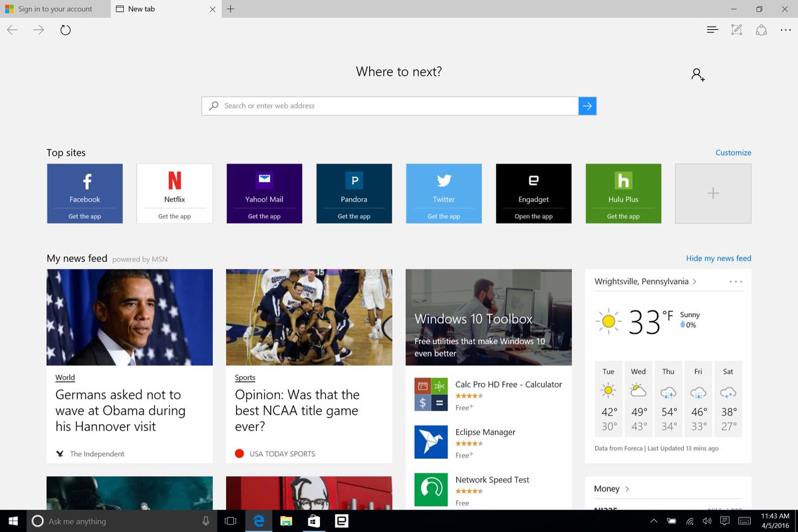Click Get the app under Hulu Plus
This screenshot has height=532, width=798.
coord(623,216)
